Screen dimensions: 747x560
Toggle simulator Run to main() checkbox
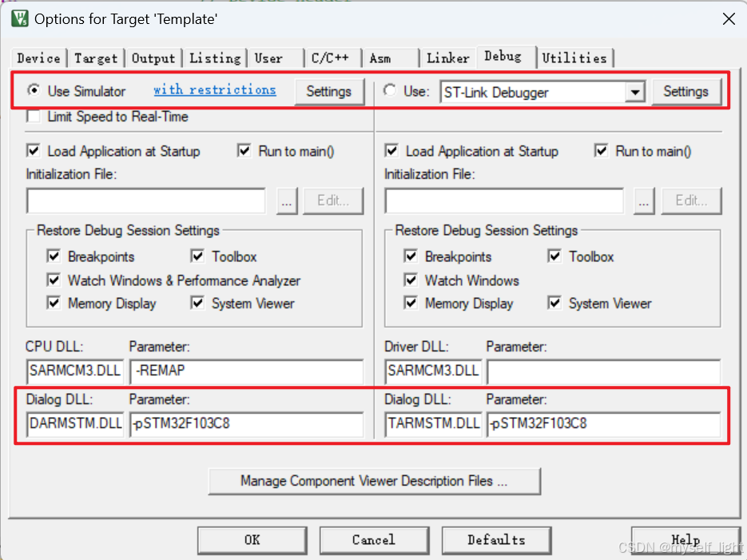244,152
